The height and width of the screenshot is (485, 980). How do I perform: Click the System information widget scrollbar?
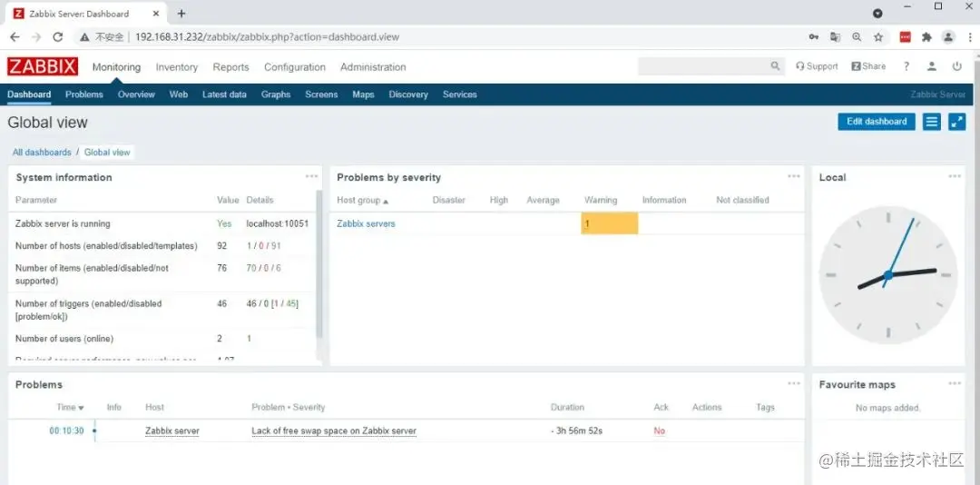point(319,264)
